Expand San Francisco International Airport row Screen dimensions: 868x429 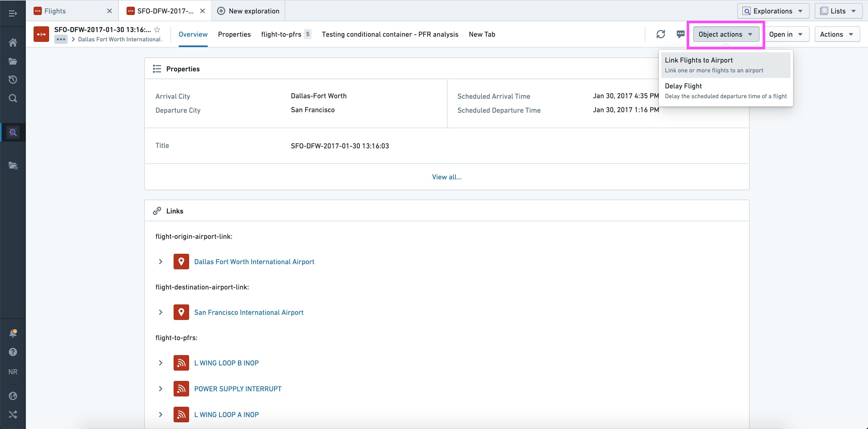tap(160, 312)
